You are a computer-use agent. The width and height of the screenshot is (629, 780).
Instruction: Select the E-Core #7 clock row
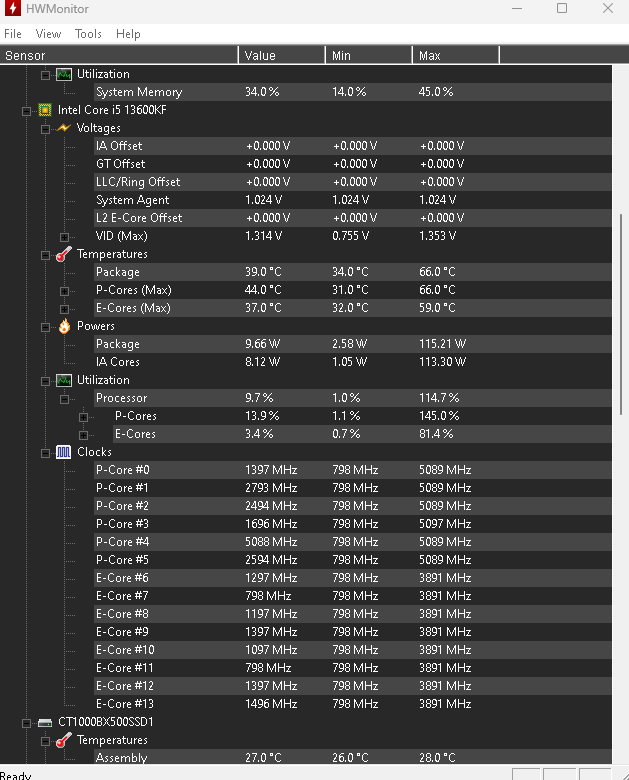pyautogui.click(x=353, y=596)
